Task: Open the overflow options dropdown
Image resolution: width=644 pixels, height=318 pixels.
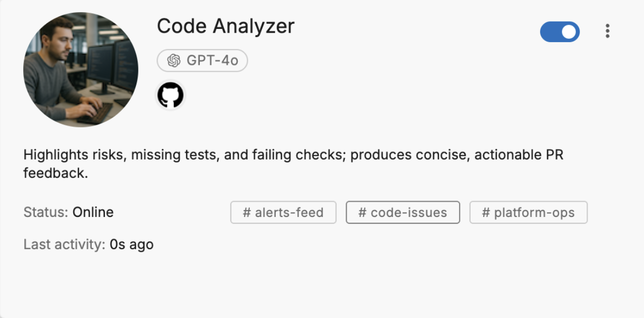Action: [608, 32]
